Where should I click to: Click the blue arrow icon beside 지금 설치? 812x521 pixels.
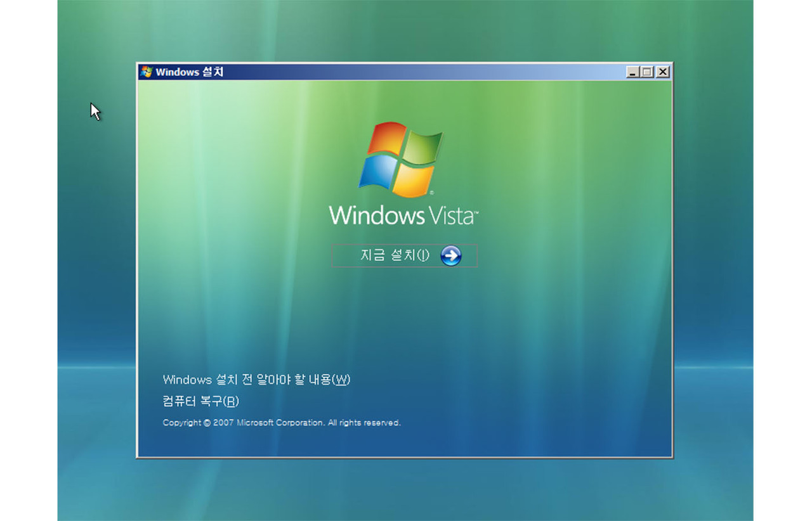450,255
